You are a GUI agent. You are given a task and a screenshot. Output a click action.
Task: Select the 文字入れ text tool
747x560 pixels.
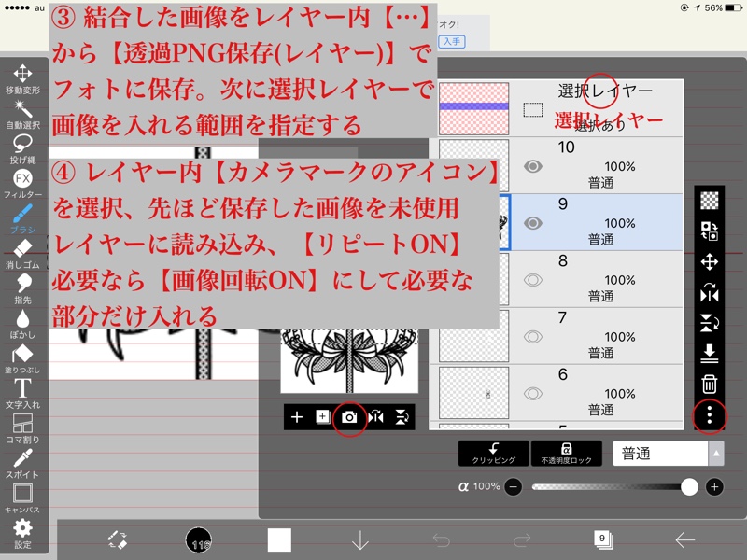coord(22,394)
